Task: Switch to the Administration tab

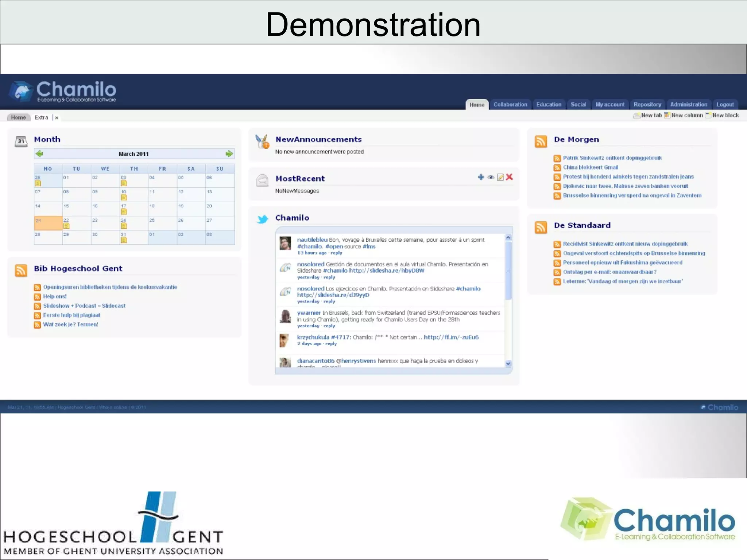Action: tap(688, 105)
